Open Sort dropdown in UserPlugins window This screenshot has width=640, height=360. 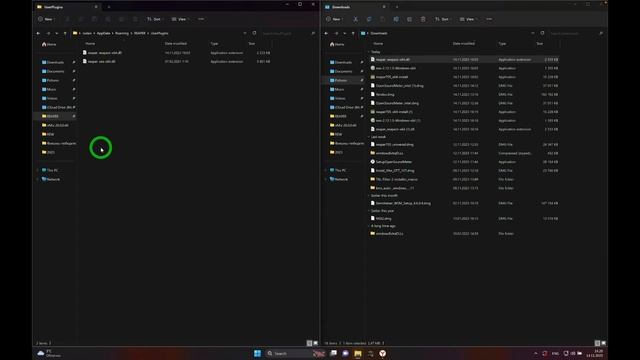tap(155, 19)
